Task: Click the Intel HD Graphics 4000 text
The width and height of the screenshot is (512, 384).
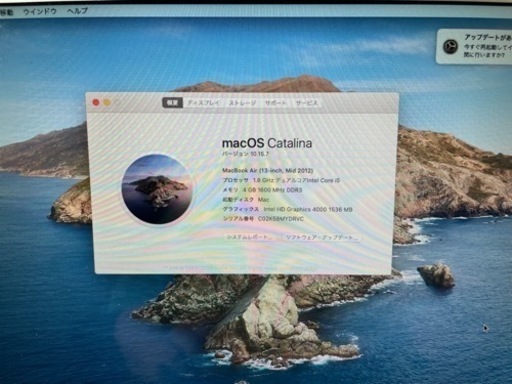Action: [x=308, y=209]
